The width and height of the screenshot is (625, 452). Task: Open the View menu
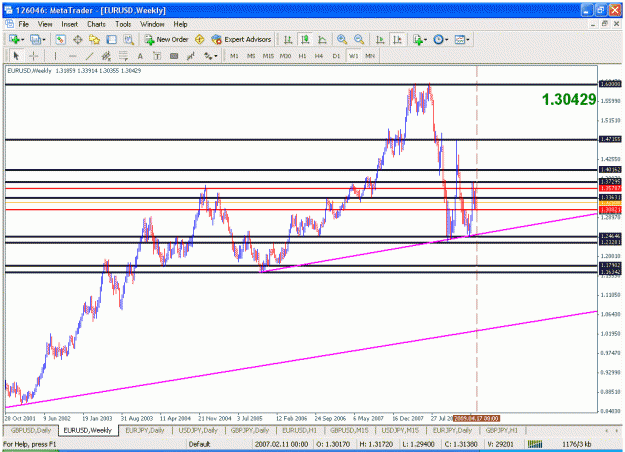point(45,24)
